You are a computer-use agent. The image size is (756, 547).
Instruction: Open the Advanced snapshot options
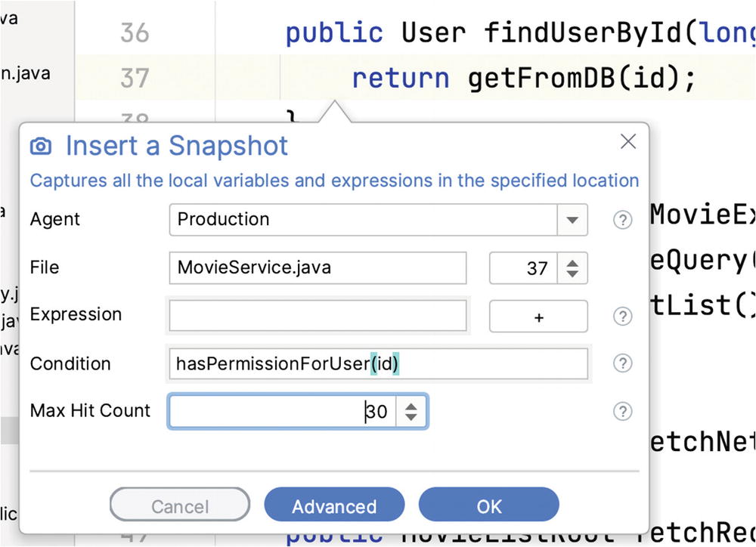[x=334, y=506]
